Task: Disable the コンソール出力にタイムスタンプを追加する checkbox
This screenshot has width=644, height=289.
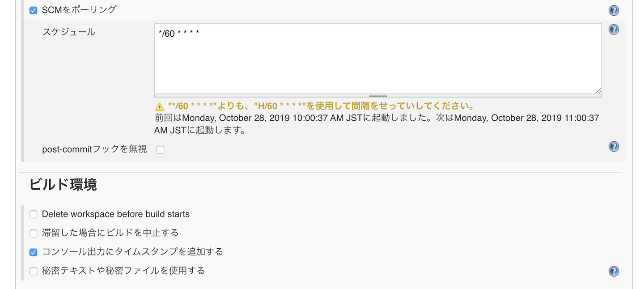Action: pos(34,252)
